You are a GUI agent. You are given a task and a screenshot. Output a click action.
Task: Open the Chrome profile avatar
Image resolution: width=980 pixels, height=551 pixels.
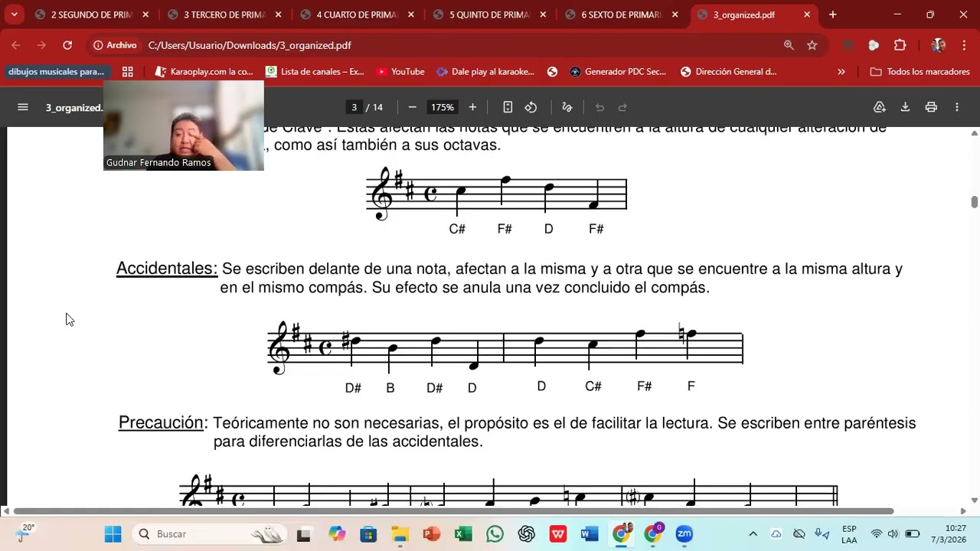coord(938,45)
